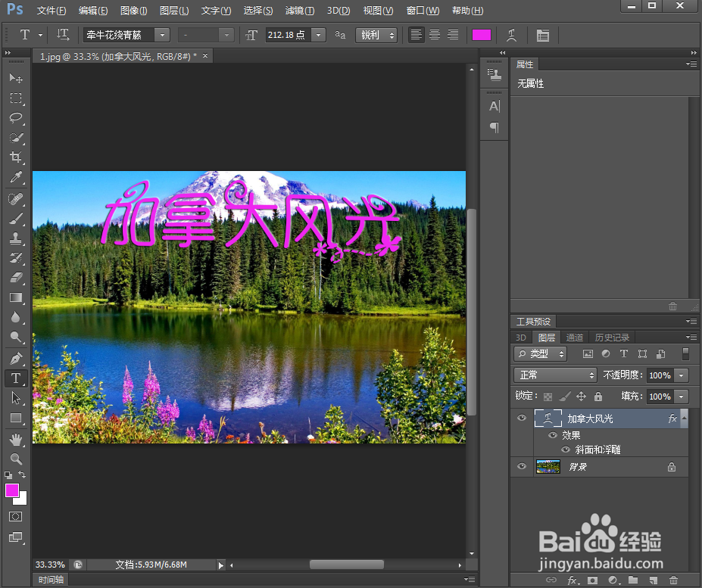The height and width of the screenshot is (588, 702).
Task: Open the font family dropdown
Action: tap(162, 35)
